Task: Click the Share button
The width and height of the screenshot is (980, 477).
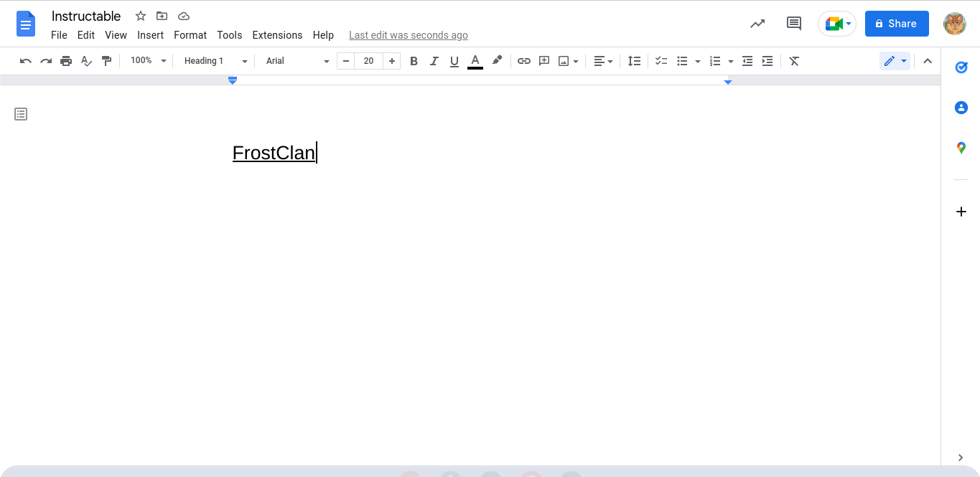Action: click(x=896, y=23)
